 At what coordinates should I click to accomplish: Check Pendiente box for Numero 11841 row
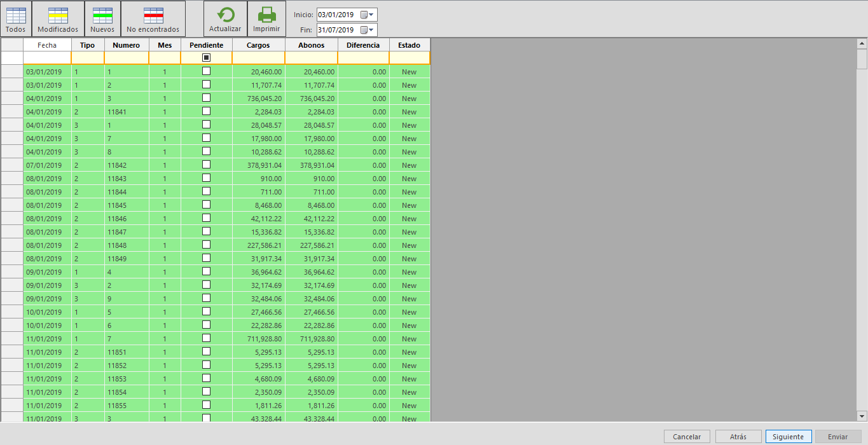tap(206, 111)
